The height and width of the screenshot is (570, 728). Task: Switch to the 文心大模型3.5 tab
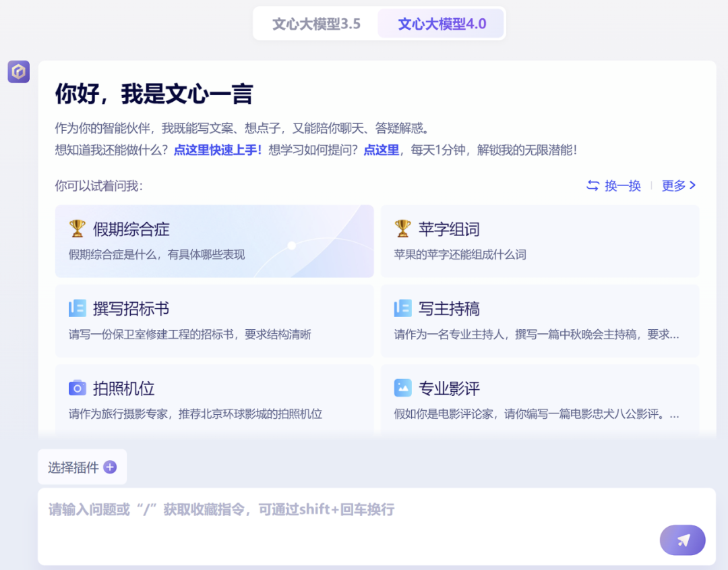point(314,23)
